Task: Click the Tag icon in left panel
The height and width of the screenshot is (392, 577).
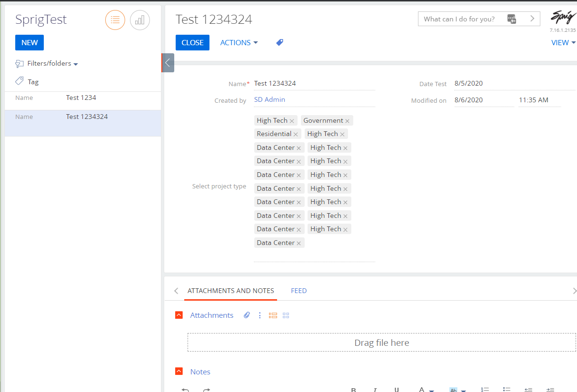Action: [x=20, y=81]
